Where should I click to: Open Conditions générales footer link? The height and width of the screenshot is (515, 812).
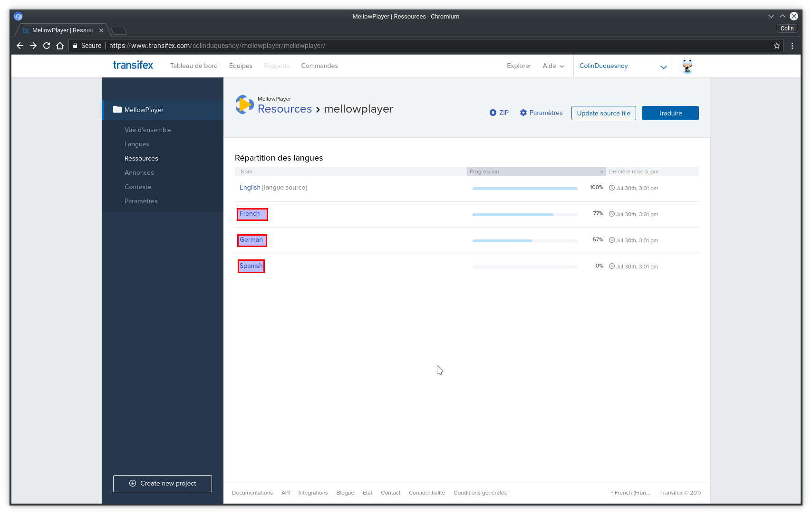tap(480, 493)
